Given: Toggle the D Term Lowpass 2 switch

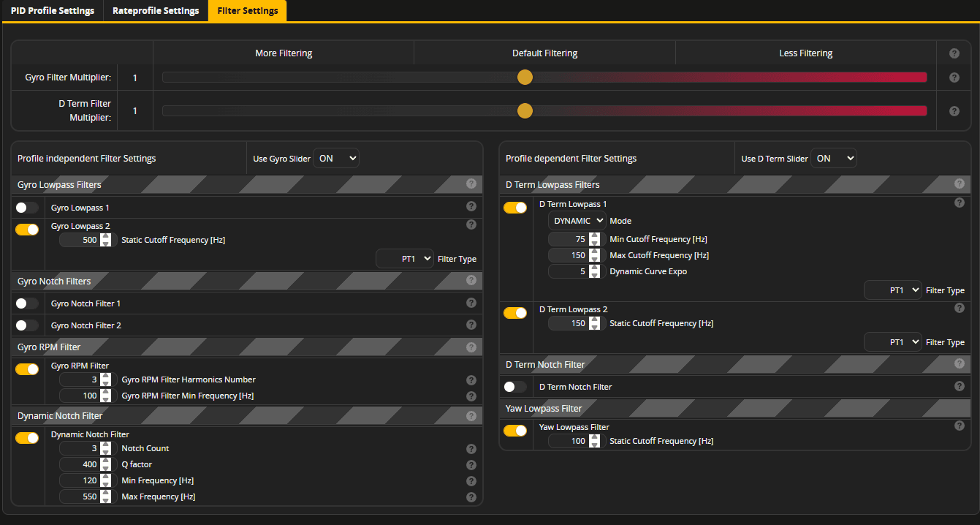Looking at the screenshot, I should click(x=515, y=313).
